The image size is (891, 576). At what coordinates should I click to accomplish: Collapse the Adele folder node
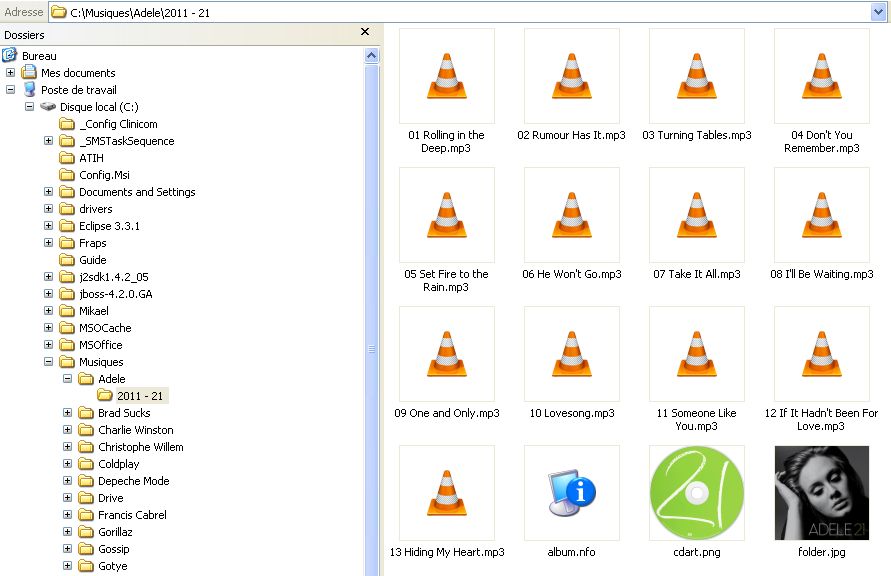[68, 378]
